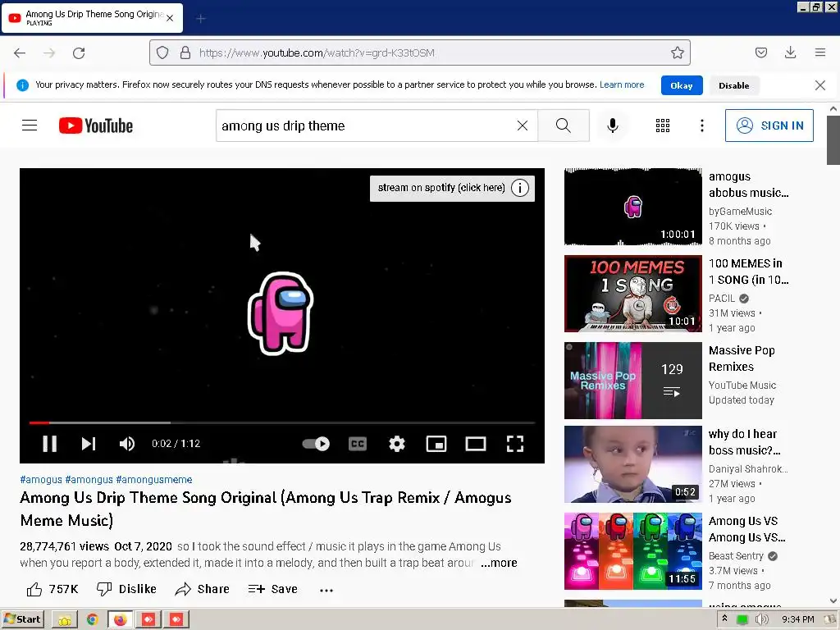The height and width of the screenshot is (630, 840).
Task: Like the video thumbs up
Action: tap(52, 589)
